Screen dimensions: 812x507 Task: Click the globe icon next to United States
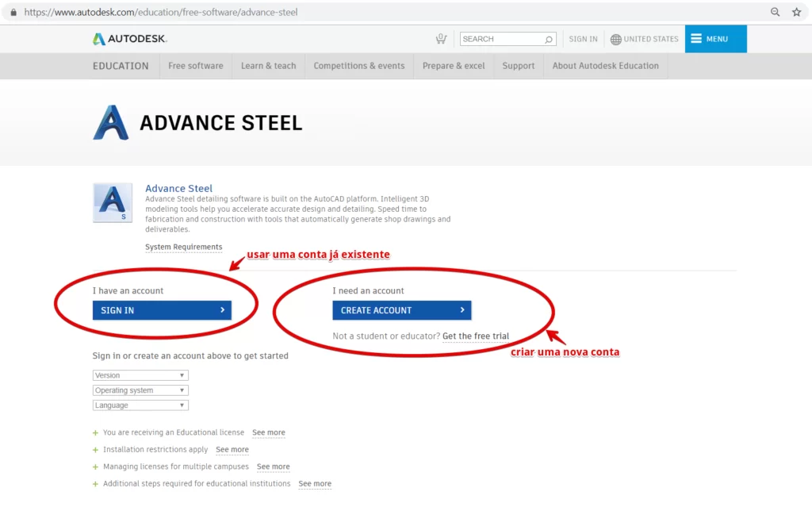click(615, 40)
